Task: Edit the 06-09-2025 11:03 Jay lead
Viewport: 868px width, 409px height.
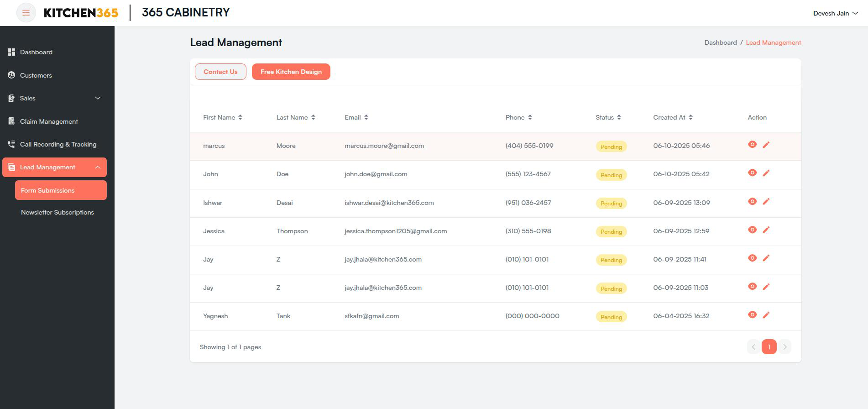Action: [766, 287]
